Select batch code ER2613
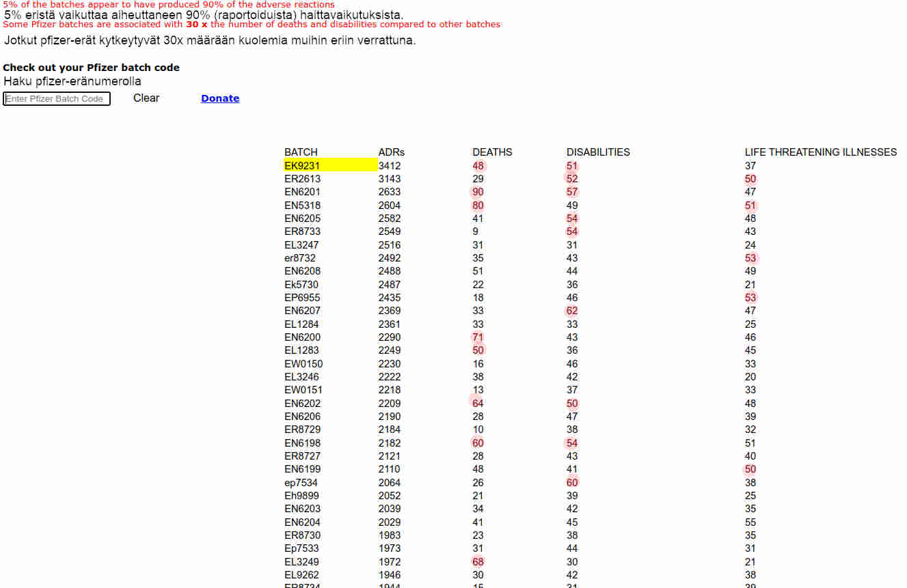Viewport: 907px width, 588px height. click(x=302, y=179)
